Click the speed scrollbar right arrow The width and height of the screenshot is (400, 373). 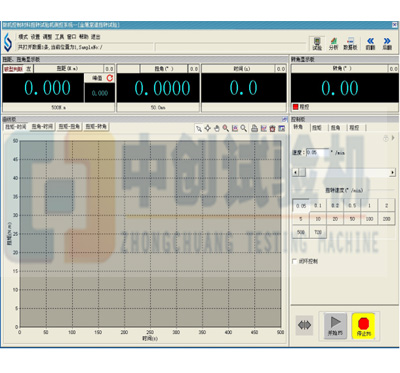click(392, 172)
